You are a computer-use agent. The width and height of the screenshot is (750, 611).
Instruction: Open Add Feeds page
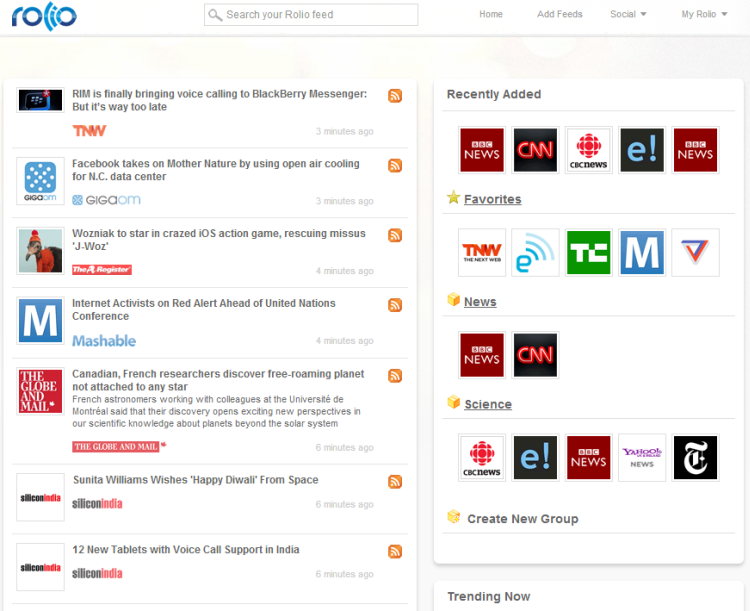pyautogui.click(x=560, y=14)
